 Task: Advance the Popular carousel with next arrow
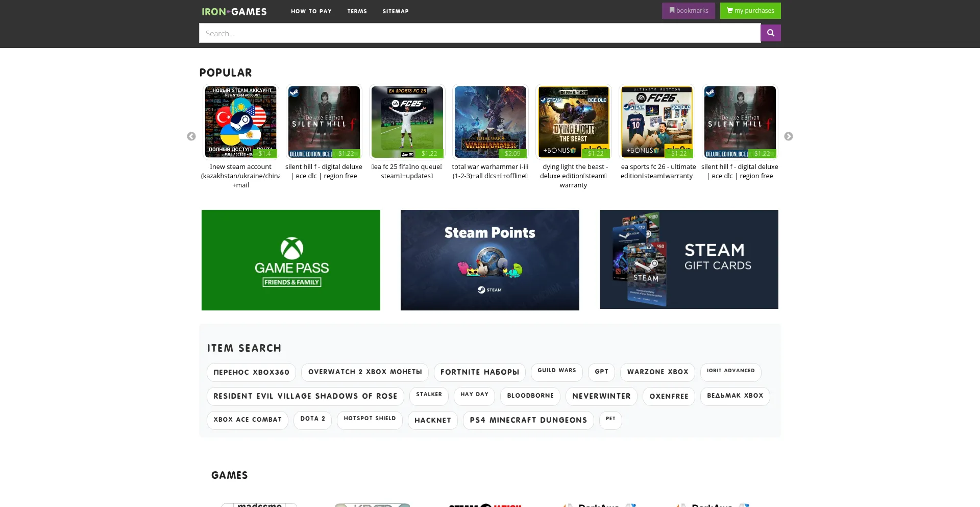pyautogui.click(x=788, y=136)
